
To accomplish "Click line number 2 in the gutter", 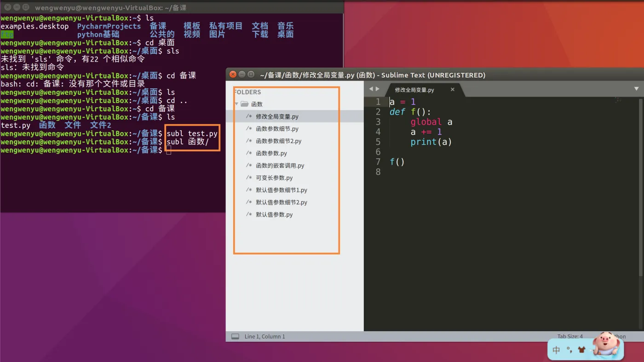I will (378, 112).
